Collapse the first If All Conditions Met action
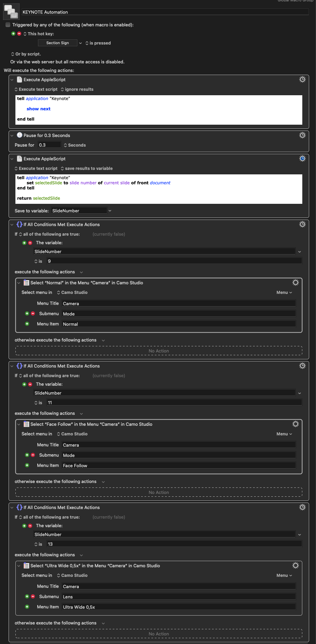Screen dimensions: 316x644 click(12, 225)
